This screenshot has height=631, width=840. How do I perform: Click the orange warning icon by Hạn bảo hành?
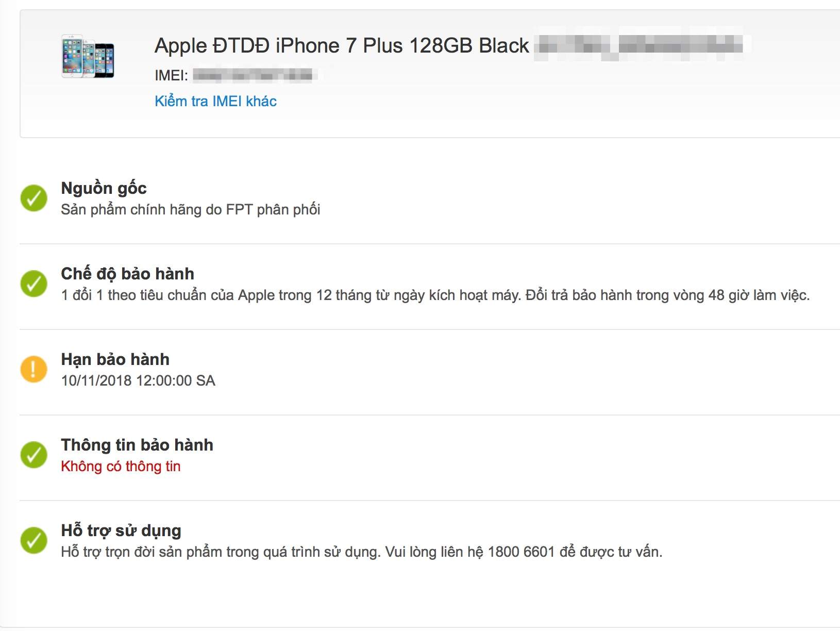[34, 370]
